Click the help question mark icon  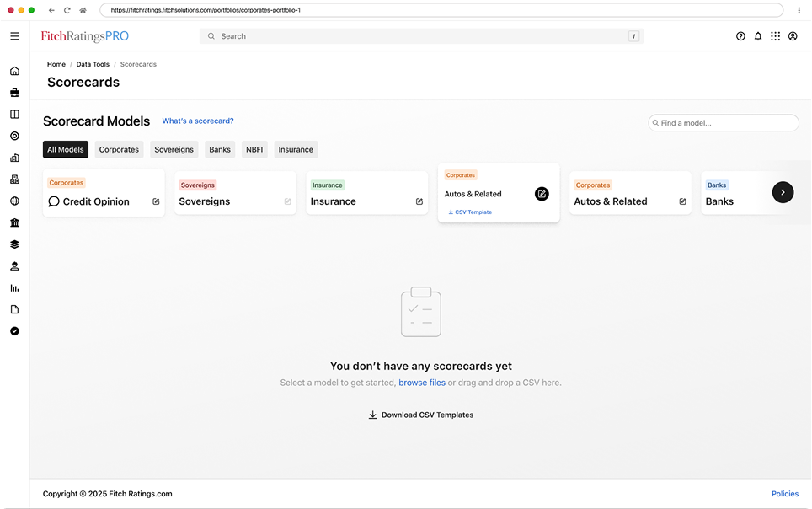740,36
